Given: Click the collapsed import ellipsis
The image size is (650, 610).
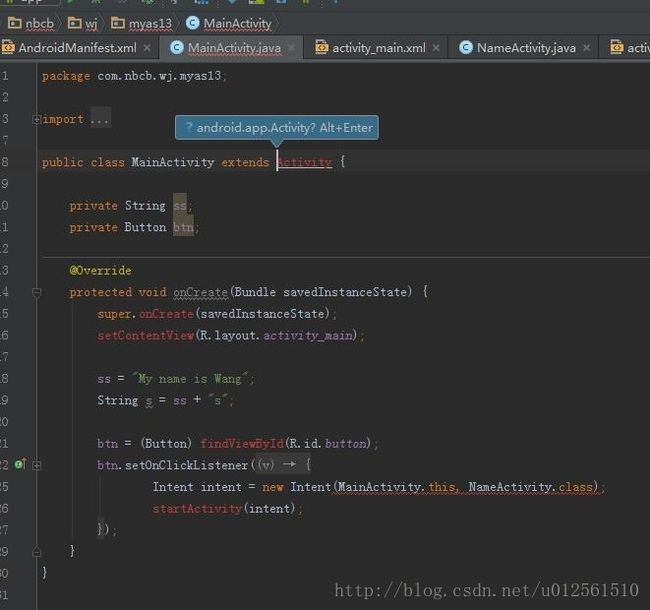Looking at the screenshot, I should pyautogui.click(x=100, y=119).
